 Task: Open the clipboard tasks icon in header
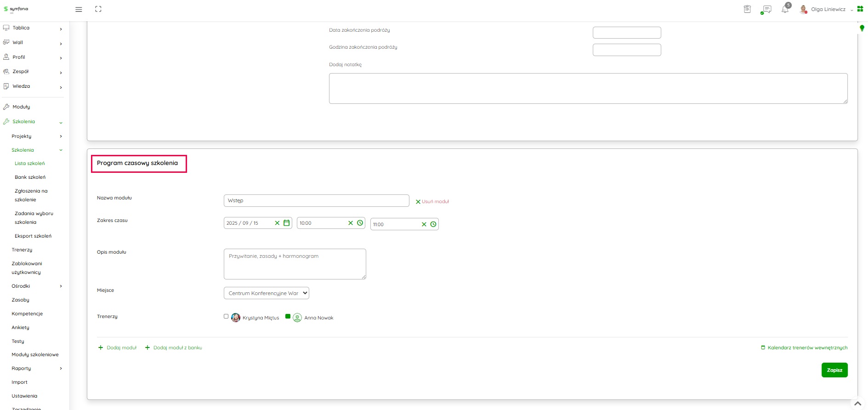click(x=747, y=9)
